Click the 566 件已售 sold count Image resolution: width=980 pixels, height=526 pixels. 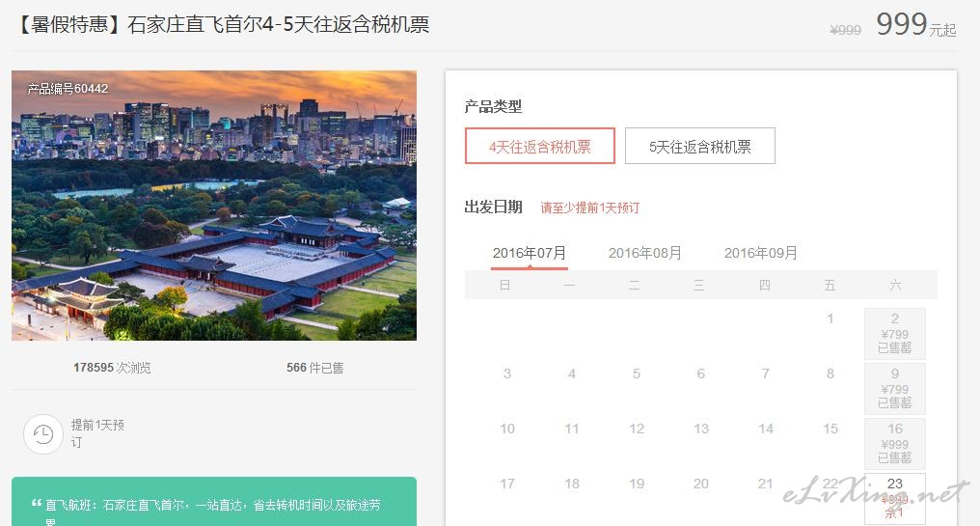[x=315, y=368]
